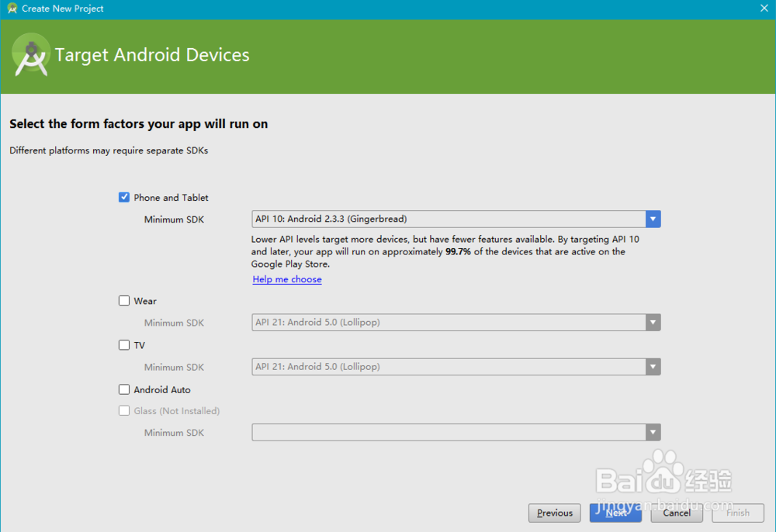Uncheck the Phone and Tablet checkbox
The height and width of the screenshot is (532, 776).
(124, 198)
